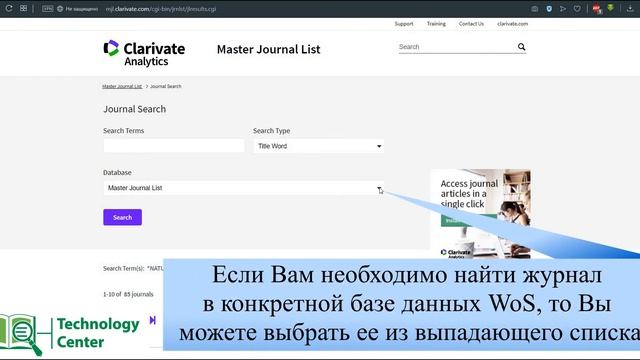The width and height of the screenshot is (640, 360).
Task: Bookmark page with the heart icon
Action: coord(577,9)
